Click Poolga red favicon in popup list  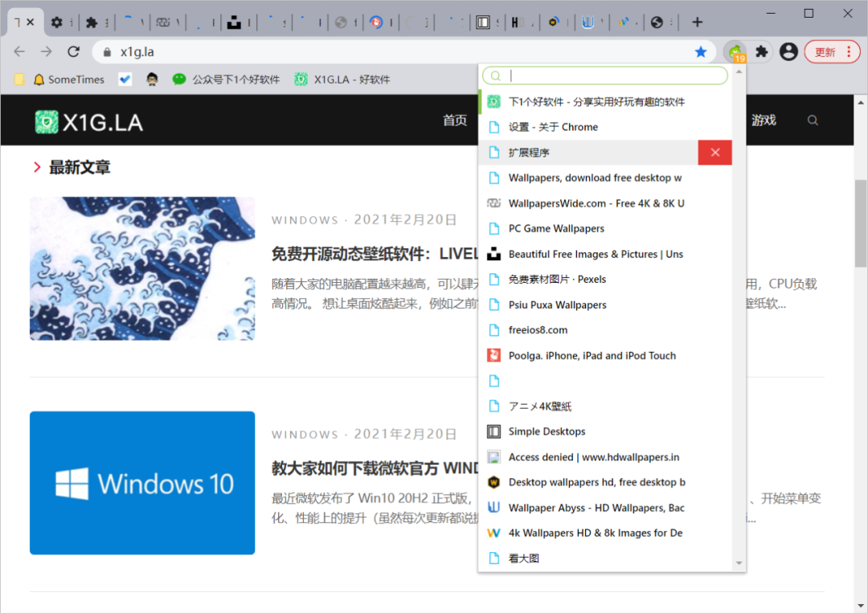pos(493,356)
